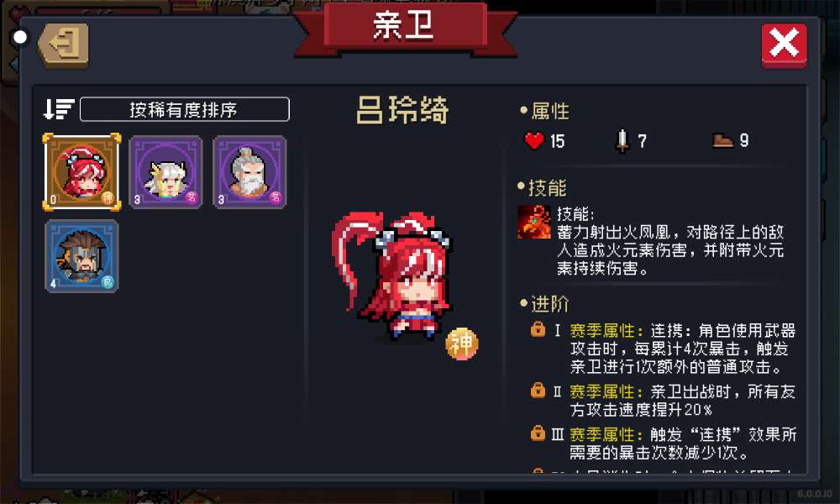
Task: Click the sword attack stat icon
Action: (622, 141)
